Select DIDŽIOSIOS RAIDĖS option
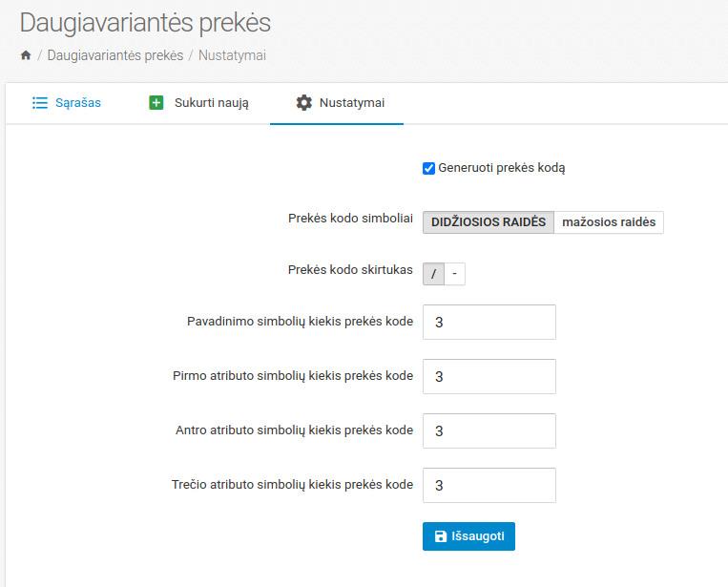 click(x=489, y=222)
